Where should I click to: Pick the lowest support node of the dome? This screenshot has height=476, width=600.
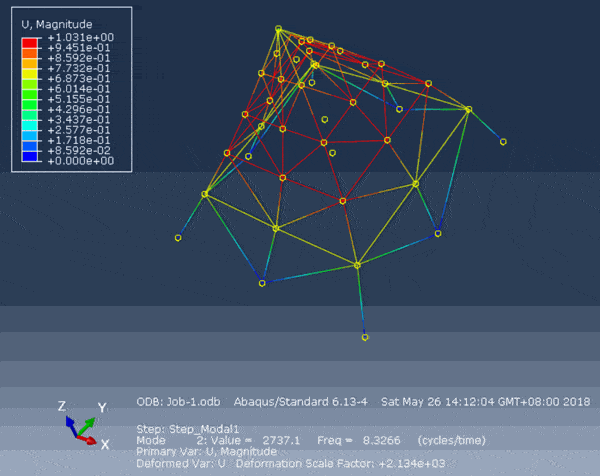pyautogui.click(x=365, y=337)
